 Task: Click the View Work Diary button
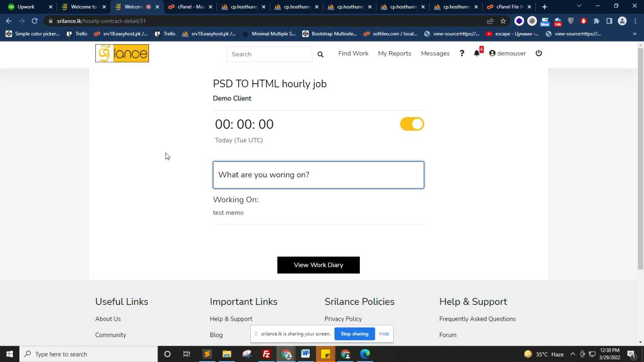[318, 265]
